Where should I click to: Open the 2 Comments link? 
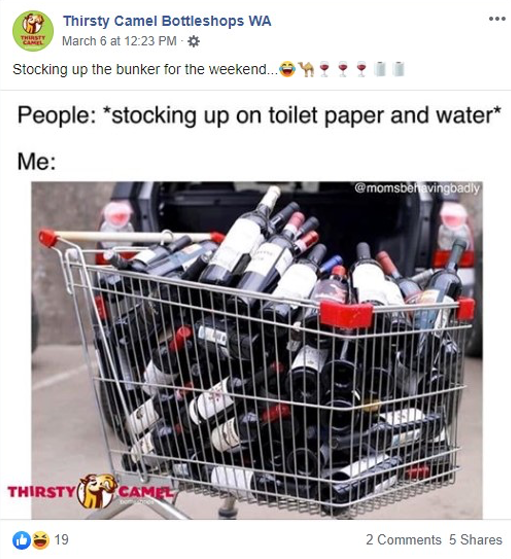403,540
